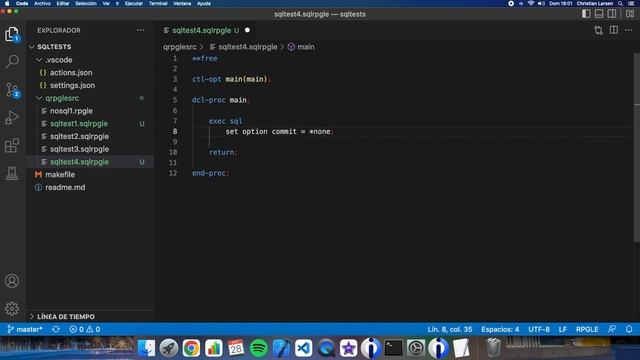Click the 'set option commit = *none' line
The width and height of the screenshot is (640, 360).
(280, 131)
